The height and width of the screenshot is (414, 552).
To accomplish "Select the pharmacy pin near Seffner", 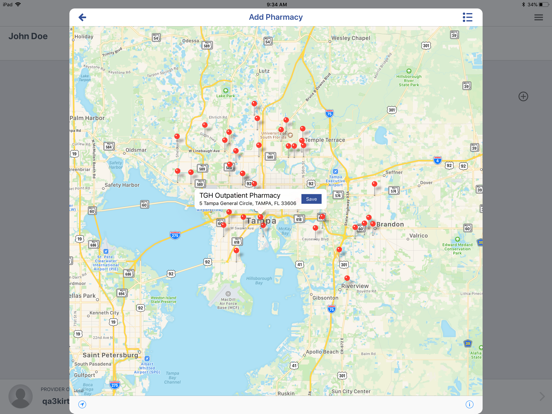I will click(x=375, y=184).
